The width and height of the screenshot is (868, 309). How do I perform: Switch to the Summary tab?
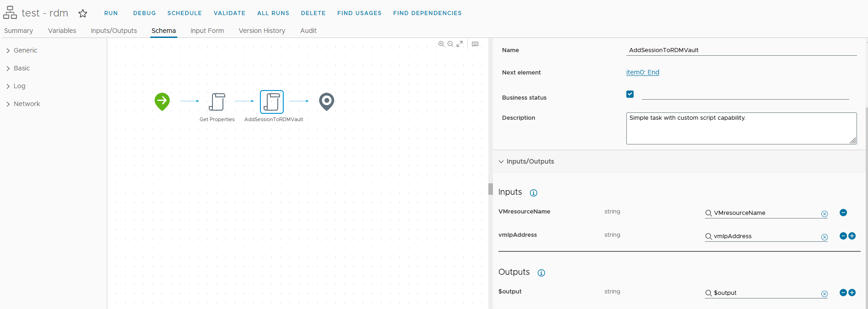tap(19, 31)
